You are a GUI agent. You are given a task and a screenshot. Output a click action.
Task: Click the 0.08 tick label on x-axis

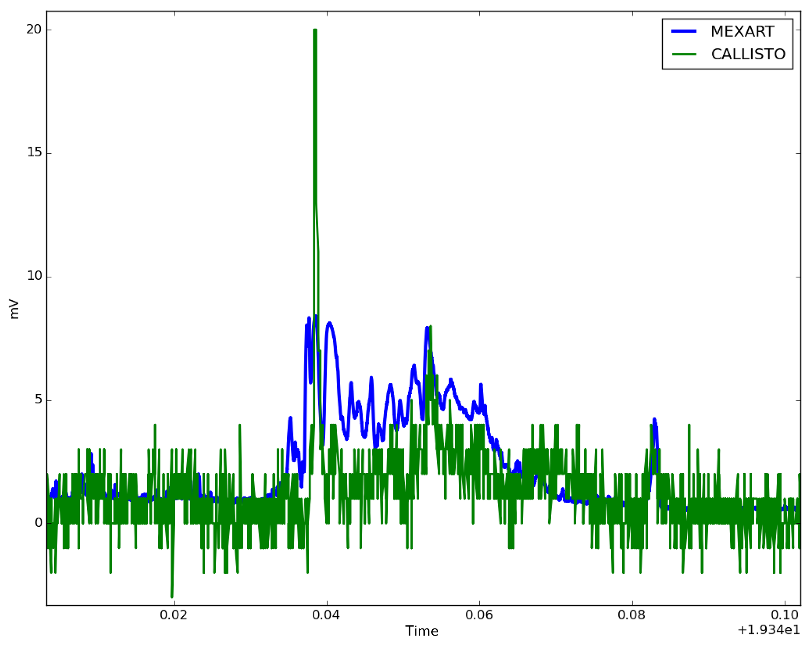tap(632, 615)
